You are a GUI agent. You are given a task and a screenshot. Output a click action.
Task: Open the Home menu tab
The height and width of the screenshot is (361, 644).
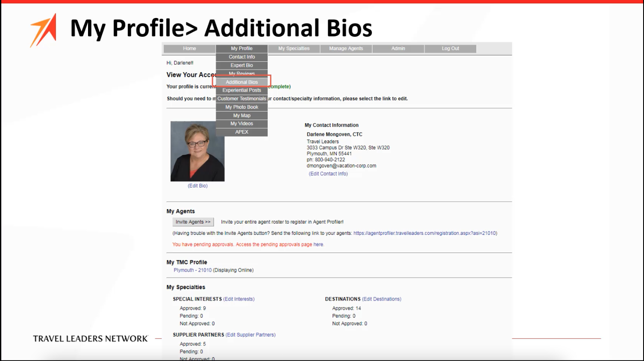coord(189,49)
